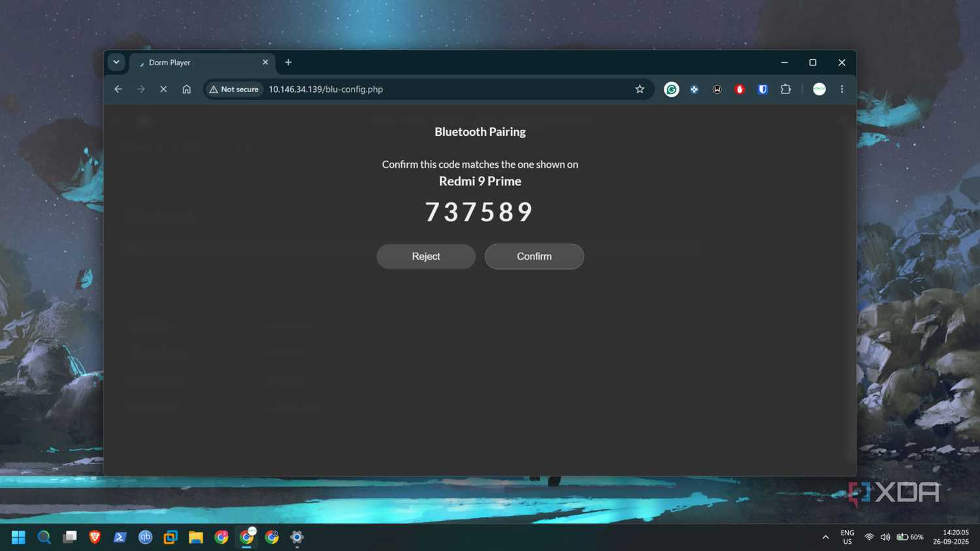
Task: Open File Explorer from the taskbar
Action: [196, 537]
